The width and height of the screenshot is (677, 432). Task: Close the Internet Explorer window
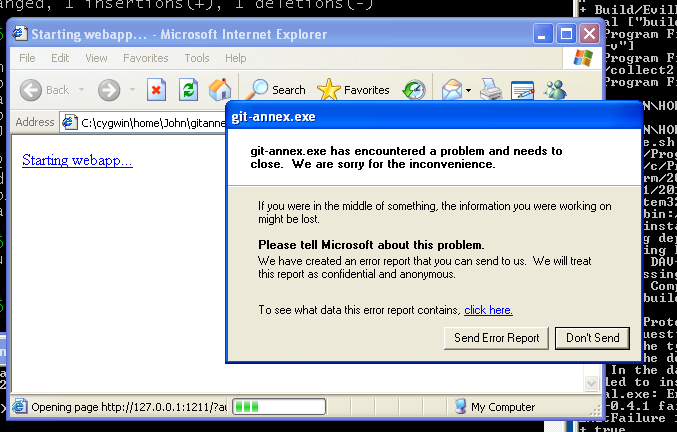point(589,34)
